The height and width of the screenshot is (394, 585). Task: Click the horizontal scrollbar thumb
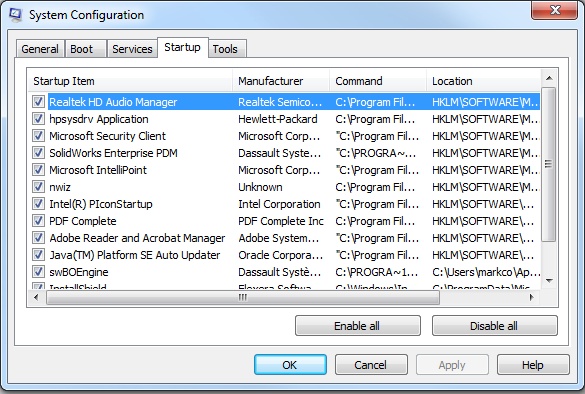pos(243,297)
